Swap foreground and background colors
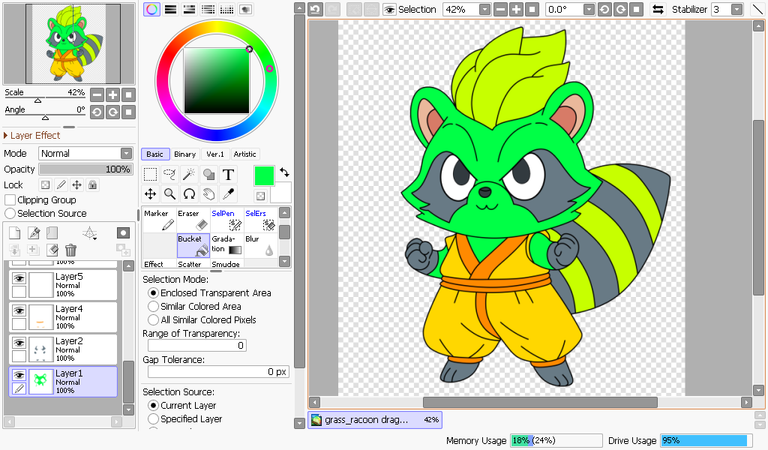 pos(285,172)
